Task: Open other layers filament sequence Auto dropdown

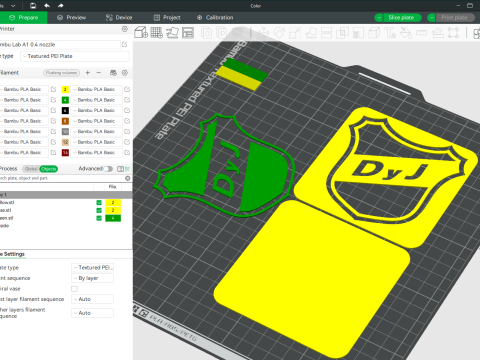Action: [92, 313]
